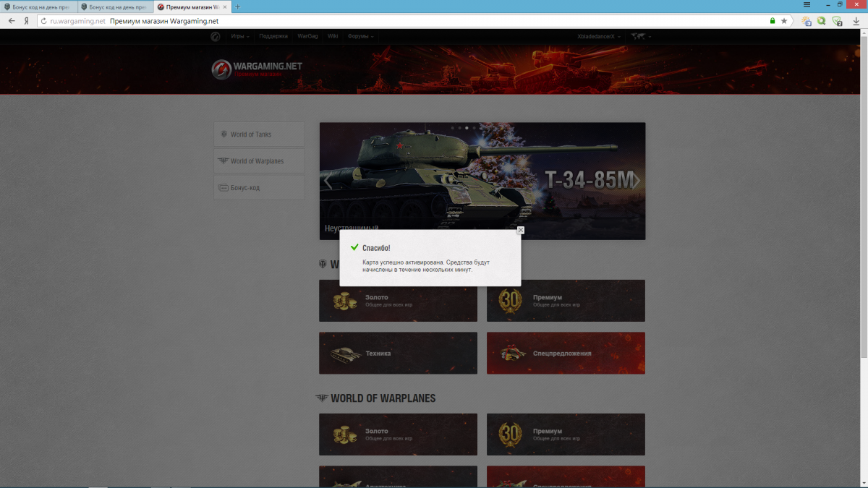This screenshot has height=488, width=868.
Task: Open WarGag in top navigation
Action: pos(307,36)
